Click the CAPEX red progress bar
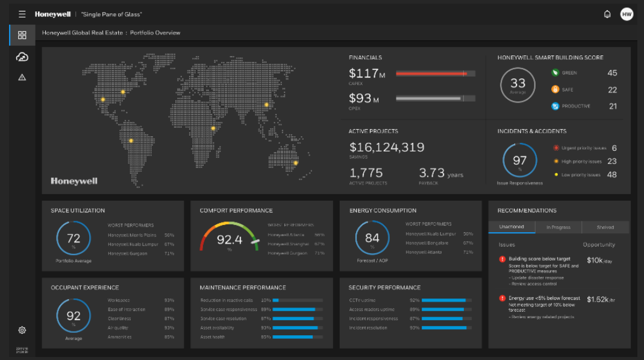 coord(436,74)
